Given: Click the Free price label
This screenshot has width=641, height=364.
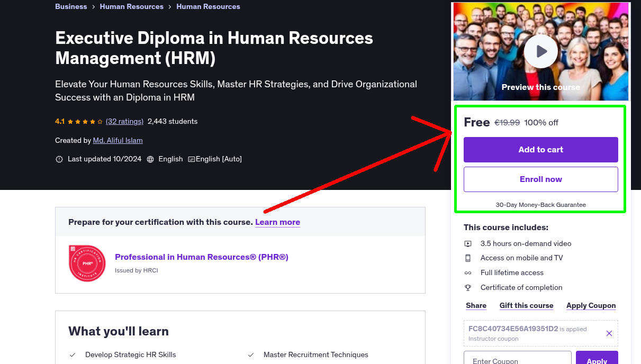Looking at the screenshot, I should coord(477,122).
